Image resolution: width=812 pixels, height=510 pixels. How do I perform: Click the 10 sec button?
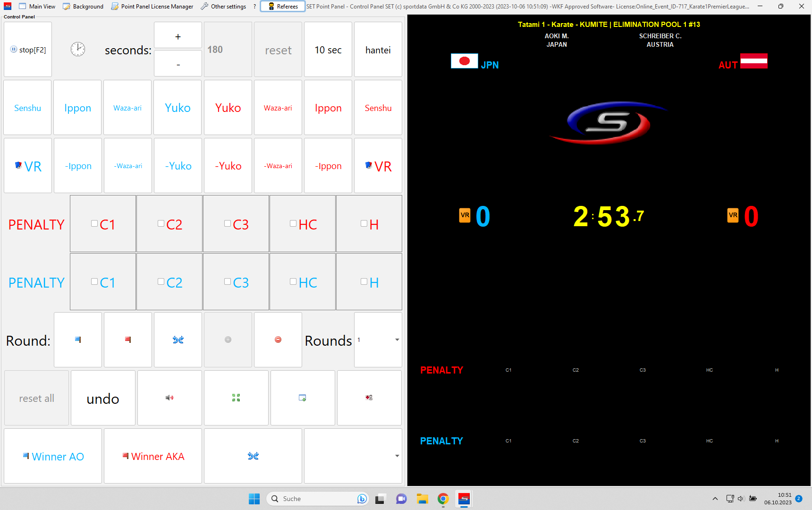click(328, 50)
